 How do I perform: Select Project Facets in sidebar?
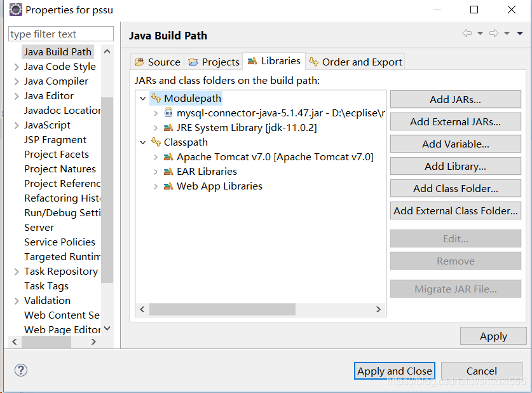coord(57,155)
